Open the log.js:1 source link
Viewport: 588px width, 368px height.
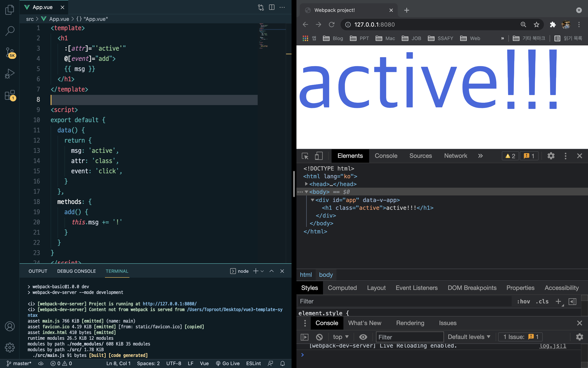(x=553, y=346)
